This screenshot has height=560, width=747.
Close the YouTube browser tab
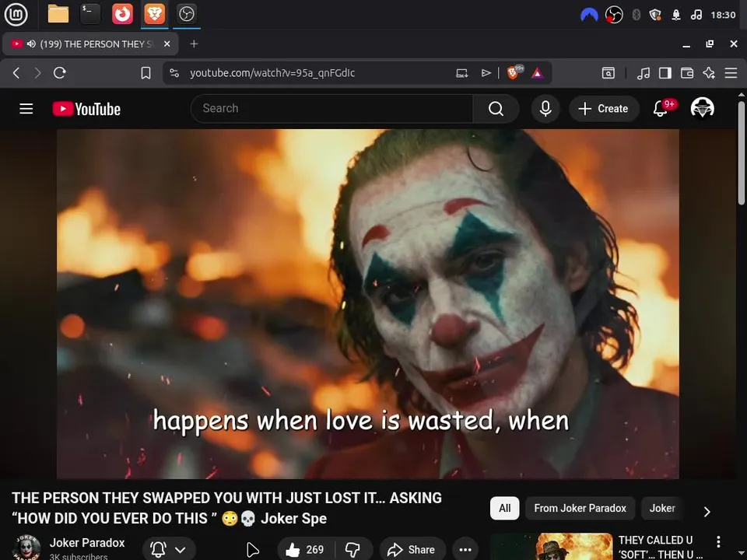pos(167,44)
